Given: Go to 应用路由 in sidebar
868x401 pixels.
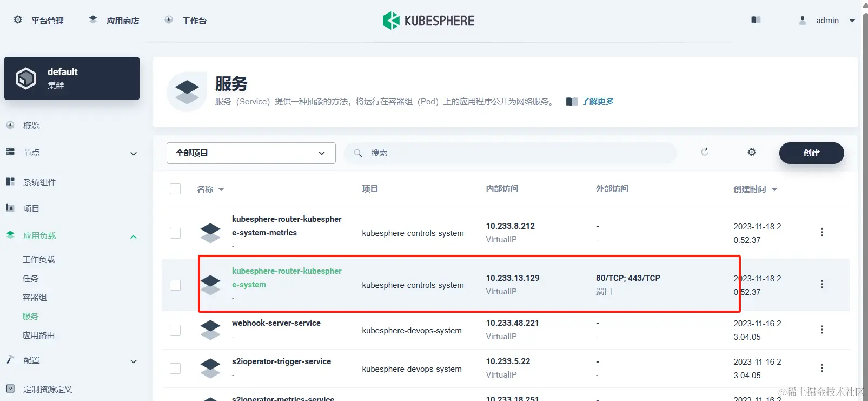Looking at the screenshot, I should click(38, 335).
